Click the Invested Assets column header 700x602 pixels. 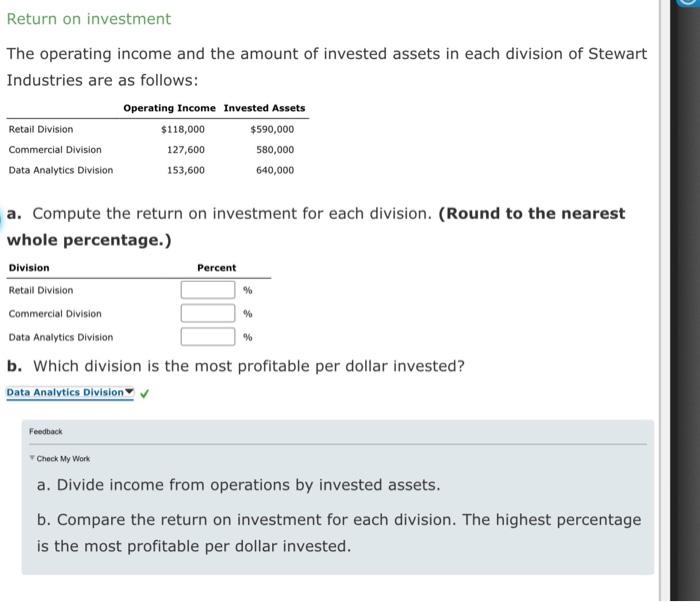pos(264,108)
